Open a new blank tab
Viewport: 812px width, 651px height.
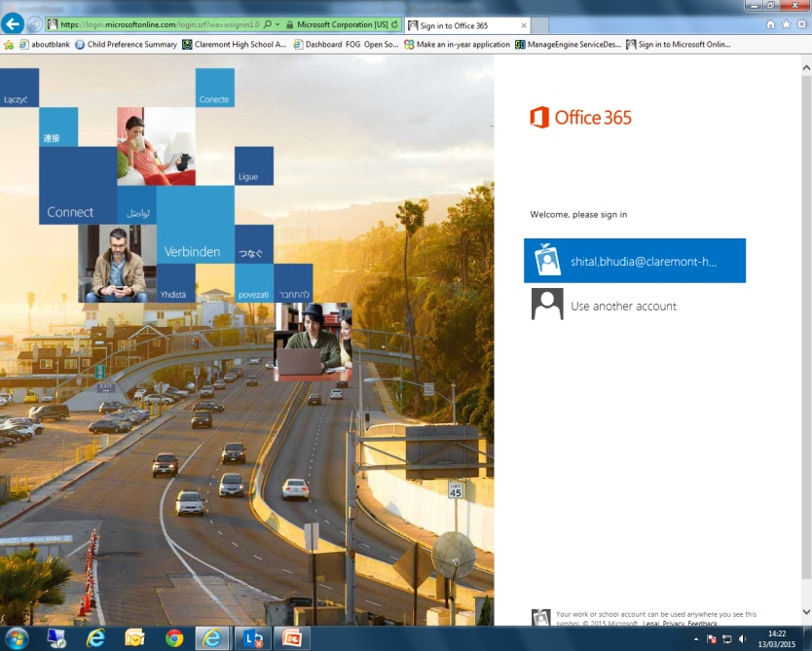click(x=539, y=25)
